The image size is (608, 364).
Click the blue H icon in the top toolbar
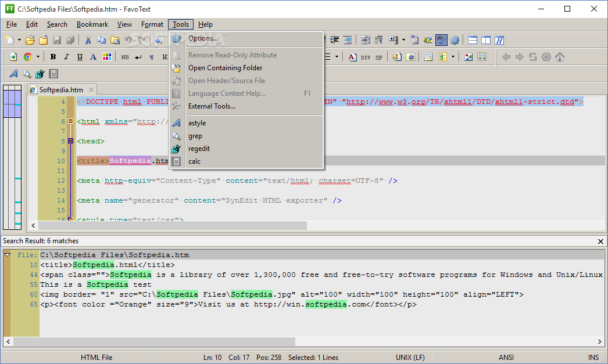pos(499,40)
